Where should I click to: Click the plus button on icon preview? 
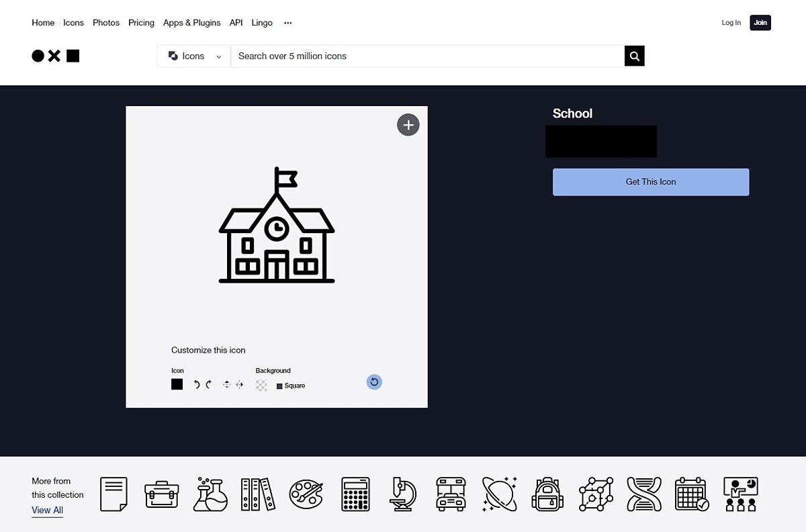(408, 125)
